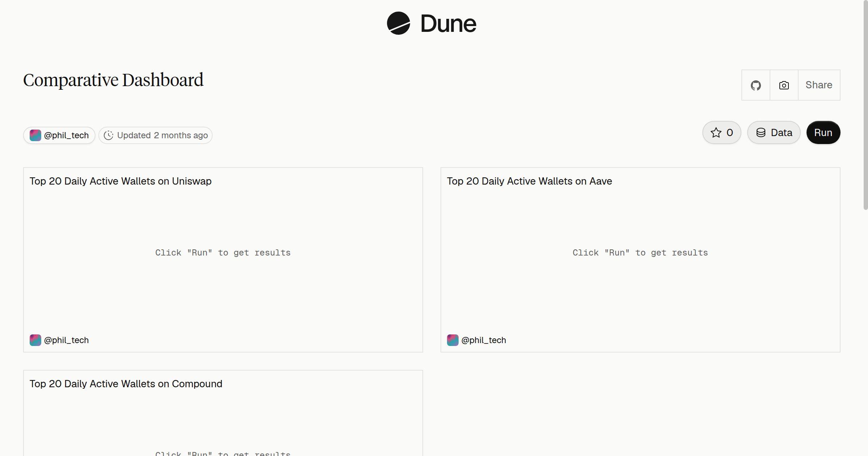Click the star count 0
The image size is (868, 456).
click(730, 132)
